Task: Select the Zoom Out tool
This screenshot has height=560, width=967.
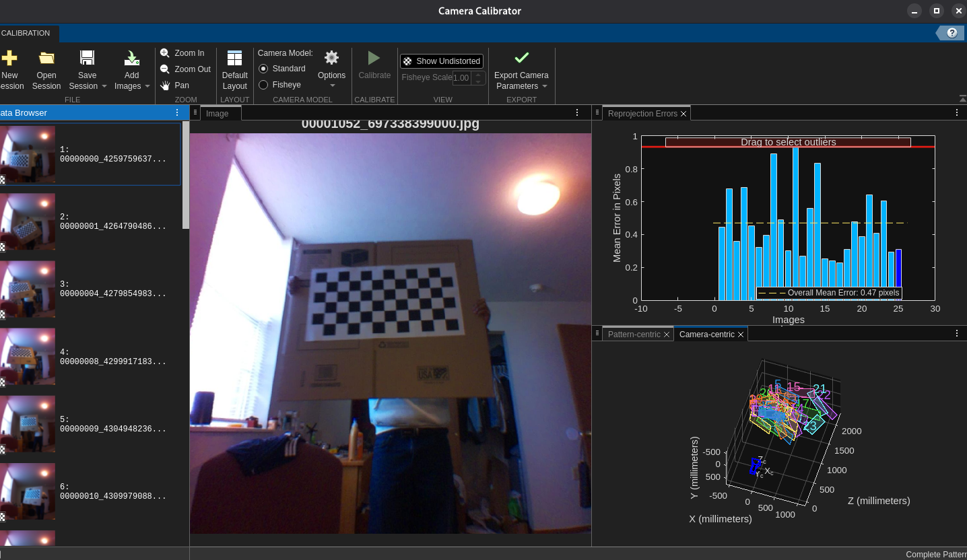Action: pyautogui.click(x=185, y=69)
